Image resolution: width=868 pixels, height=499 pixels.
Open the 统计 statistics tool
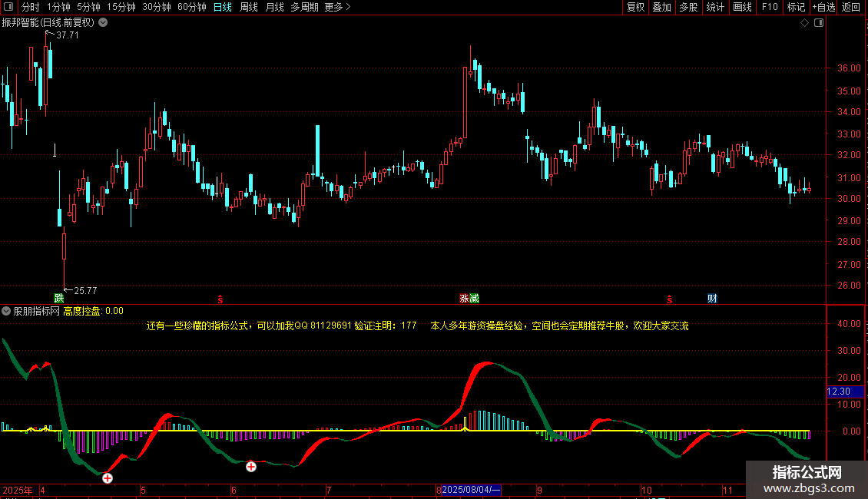[x=715, y=7]
